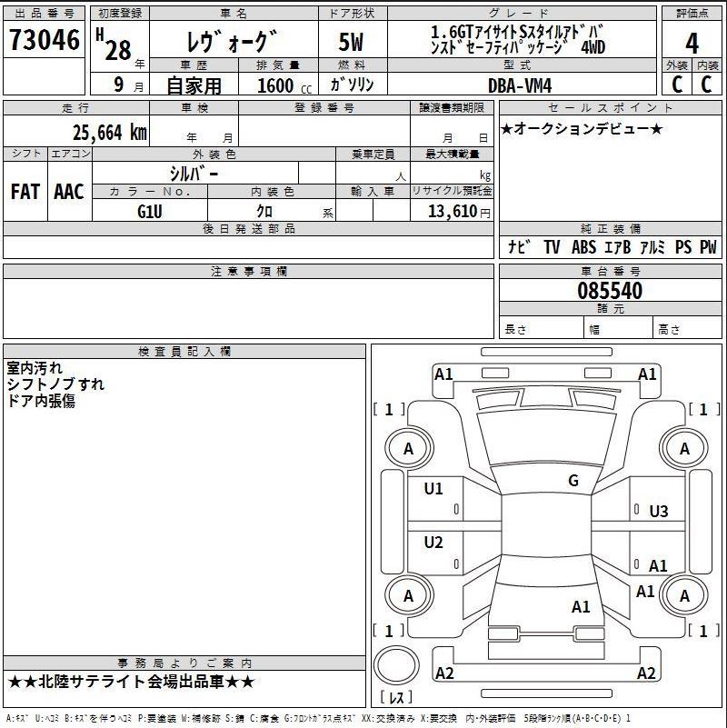Image resolution: width=727 pixels, height=728 pixels.
Task: Select the inspector note ドア内張傷
Action: tap(41, 401)
